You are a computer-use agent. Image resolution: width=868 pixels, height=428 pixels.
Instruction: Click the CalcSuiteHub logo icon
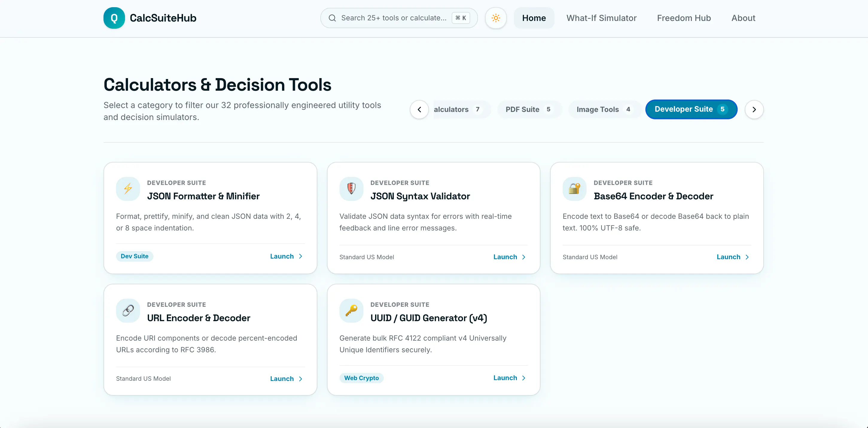[x=114, y=18]
